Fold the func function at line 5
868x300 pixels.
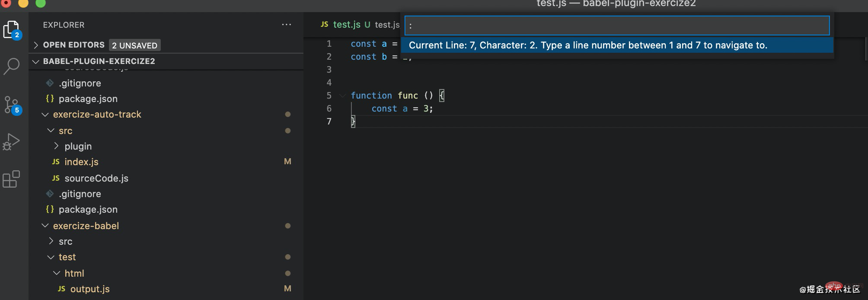[342, 96]
